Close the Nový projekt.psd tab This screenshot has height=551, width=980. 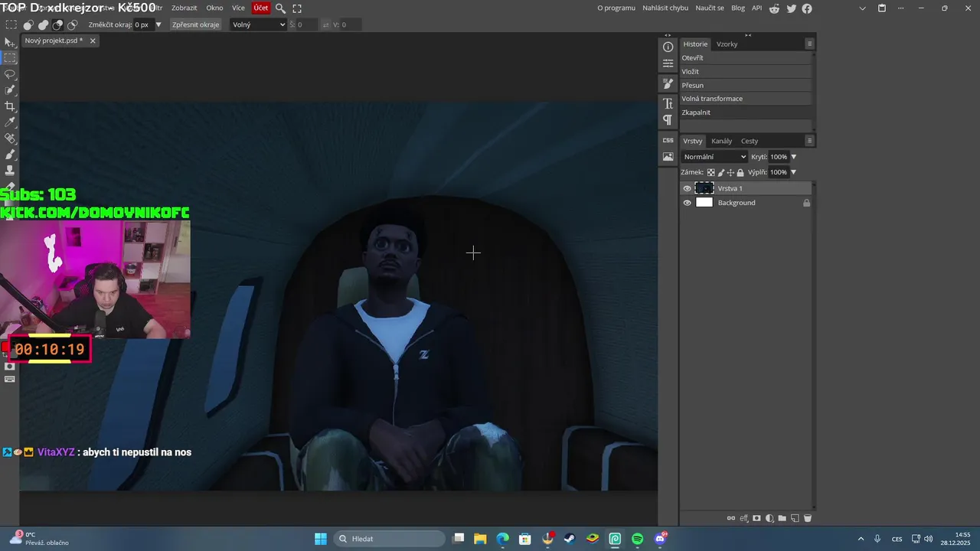coord(93,41)
